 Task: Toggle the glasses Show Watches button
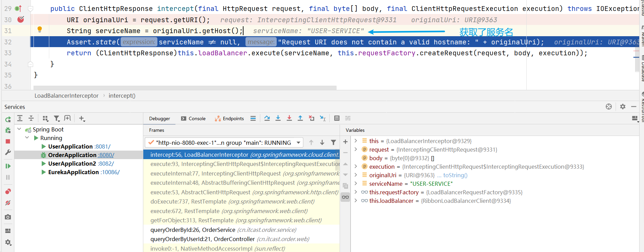[x=345, y=197]
